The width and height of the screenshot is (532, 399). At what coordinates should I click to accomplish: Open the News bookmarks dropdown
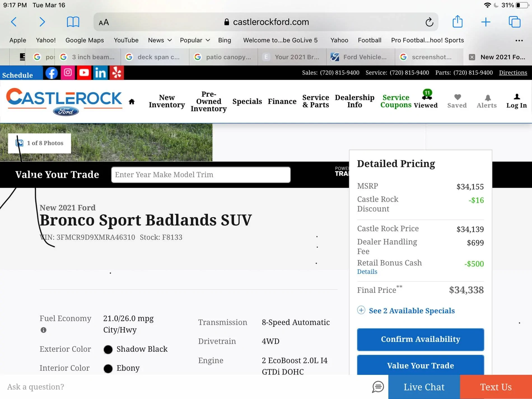(x=160, y=40)
